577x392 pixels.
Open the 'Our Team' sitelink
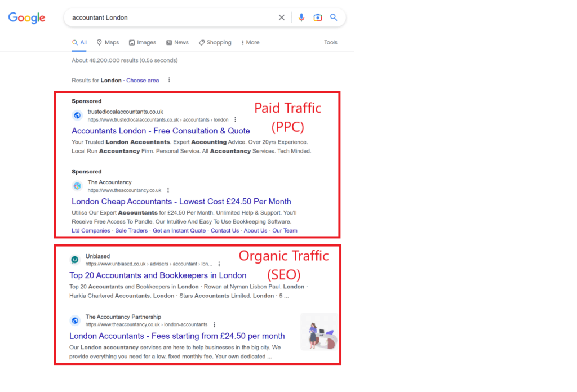[x=285, y=230]
